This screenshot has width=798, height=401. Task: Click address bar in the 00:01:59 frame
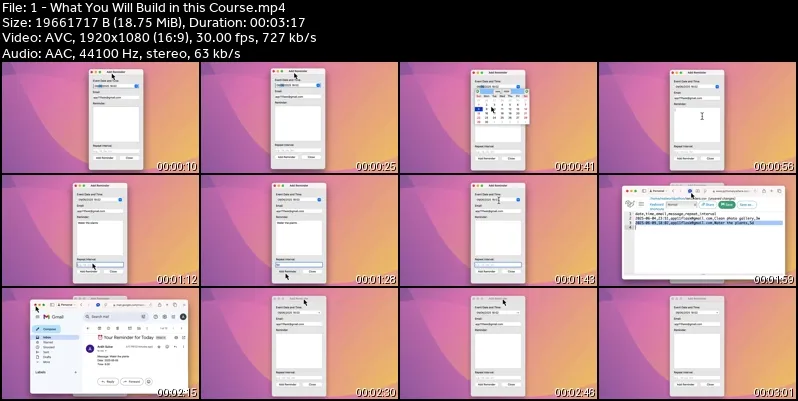[x=731, y=191]
